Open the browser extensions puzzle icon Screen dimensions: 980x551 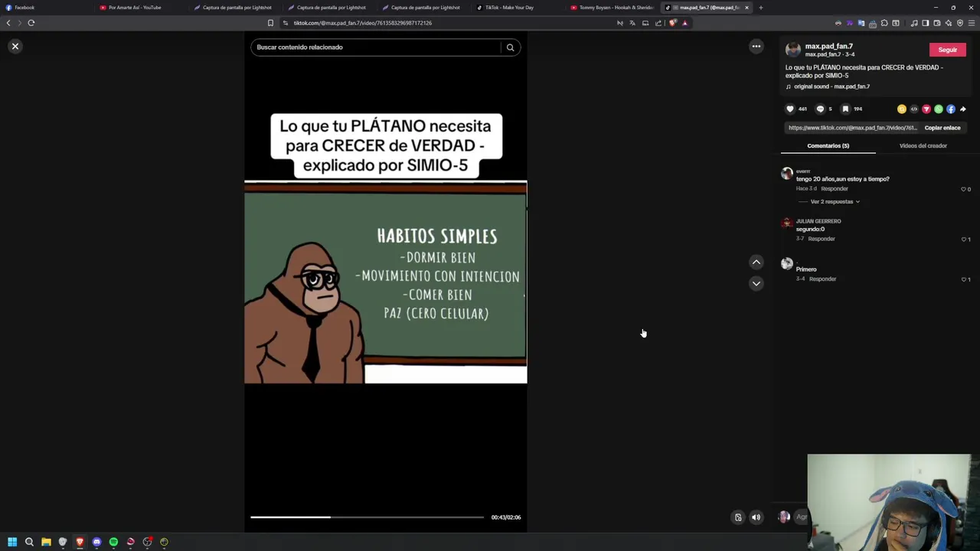click(884, 23)
